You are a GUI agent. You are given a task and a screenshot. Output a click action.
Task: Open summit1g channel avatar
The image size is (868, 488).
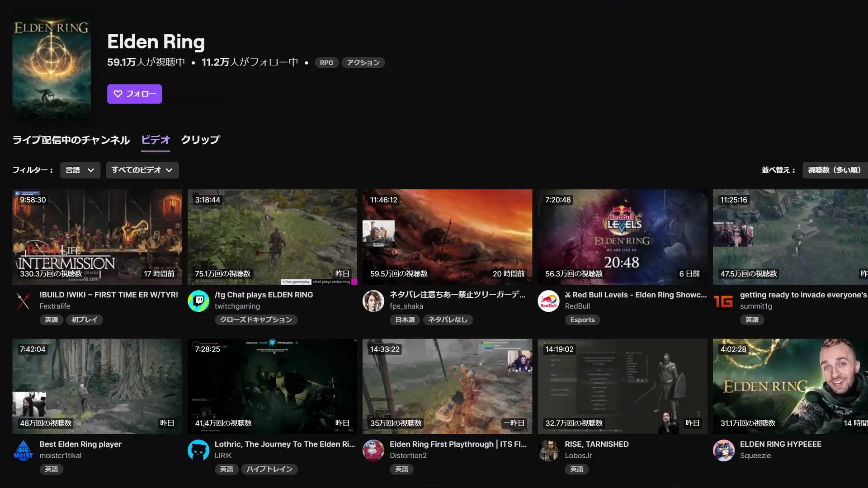click(724, 301)
